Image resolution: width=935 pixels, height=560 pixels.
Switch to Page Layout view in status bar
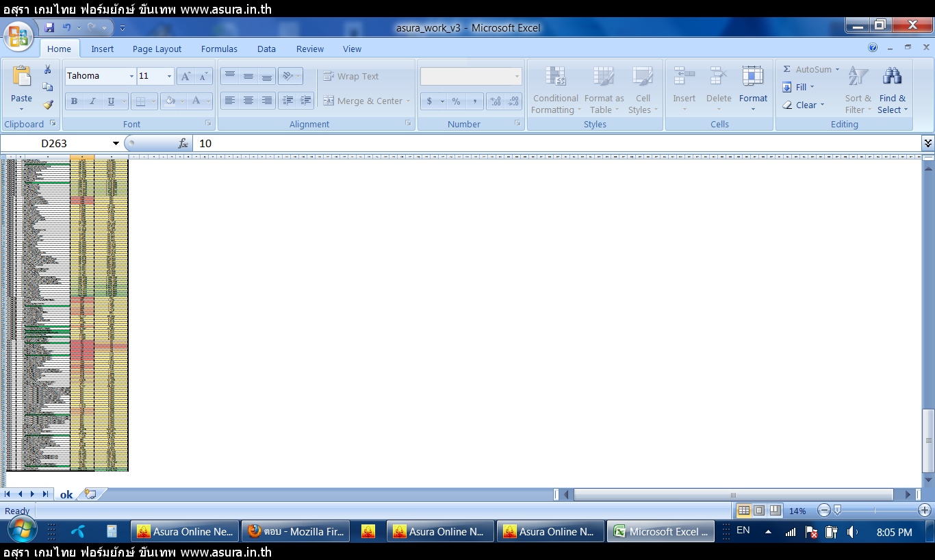point(759,511)
